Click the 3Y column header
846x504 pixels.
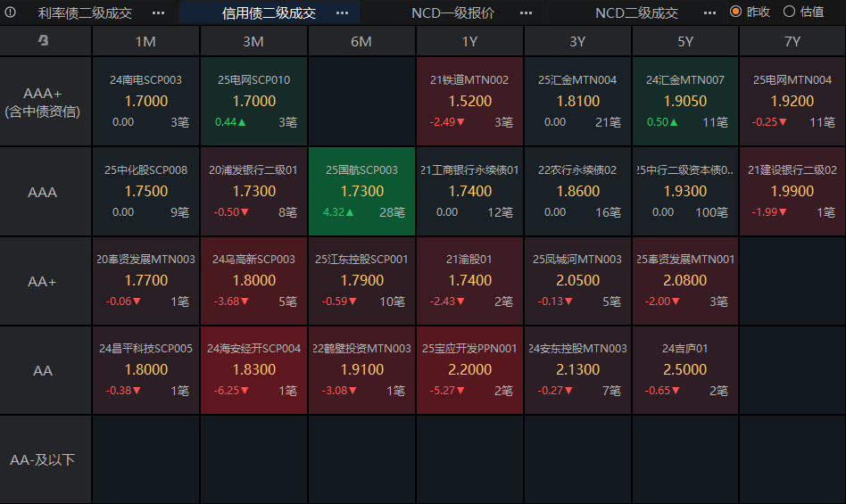[577, 41]
